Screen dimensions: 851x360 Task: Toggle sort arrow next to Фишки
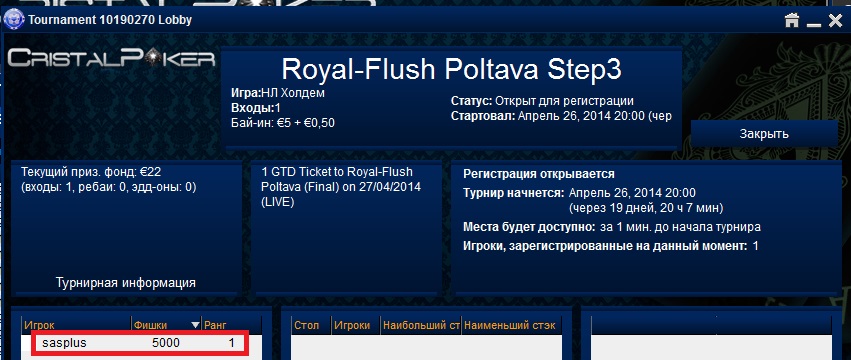tap(195, 325)
